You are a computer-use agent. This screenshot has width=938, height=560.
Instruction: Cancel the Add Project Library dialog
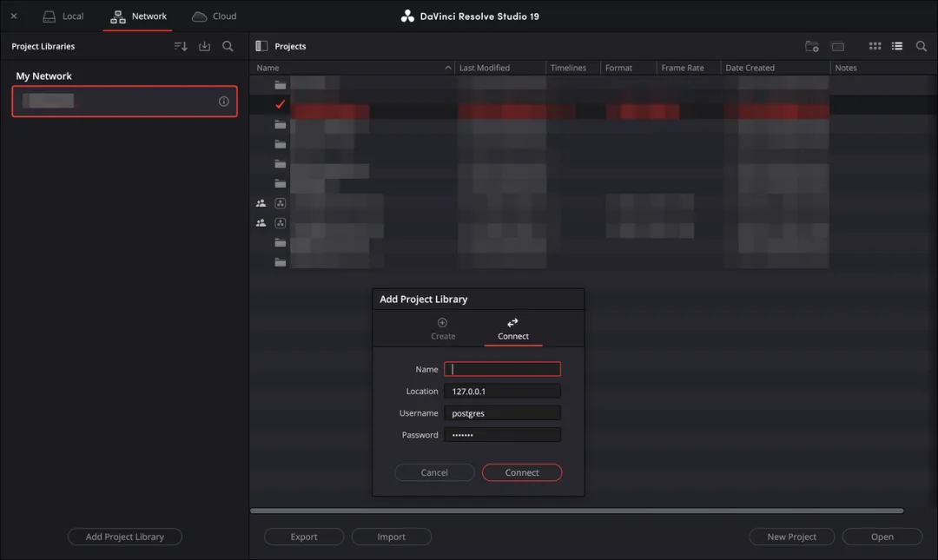click(434, 472)
